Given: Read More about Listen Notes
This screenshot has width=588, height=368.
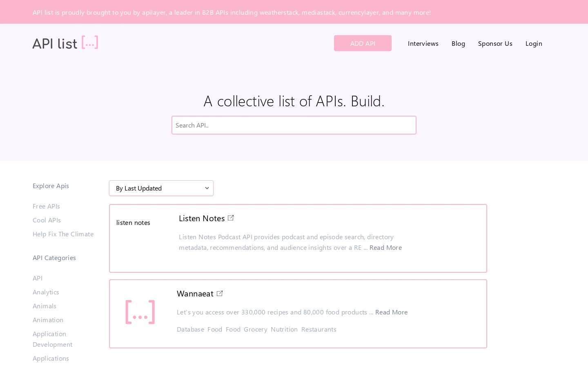Looking at the screenshot, I should (385, 247).
